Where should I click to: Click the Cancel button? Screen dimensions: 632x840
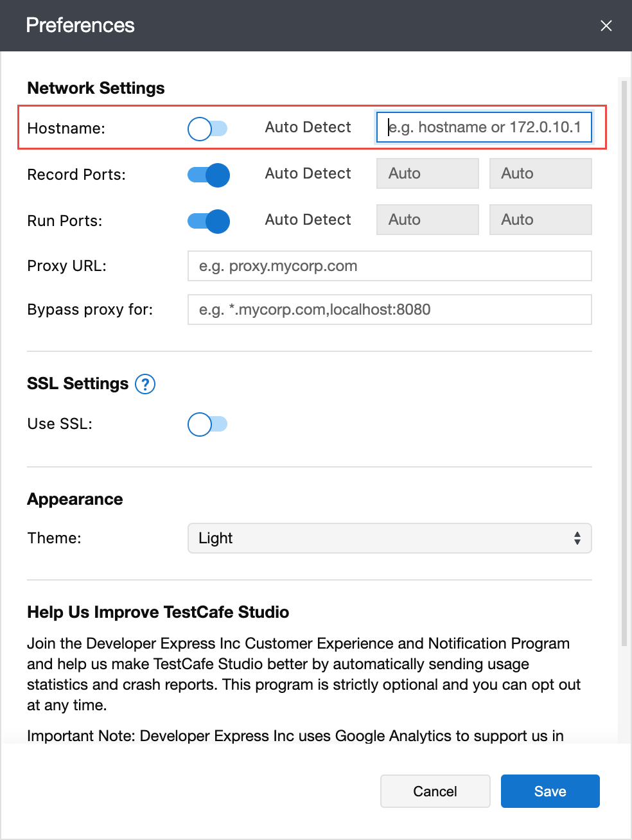(x=435, y=791)
